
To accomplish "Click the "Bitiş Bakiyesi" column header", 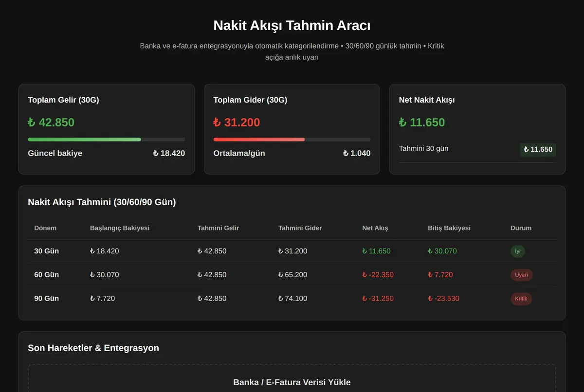I will 449,228.
